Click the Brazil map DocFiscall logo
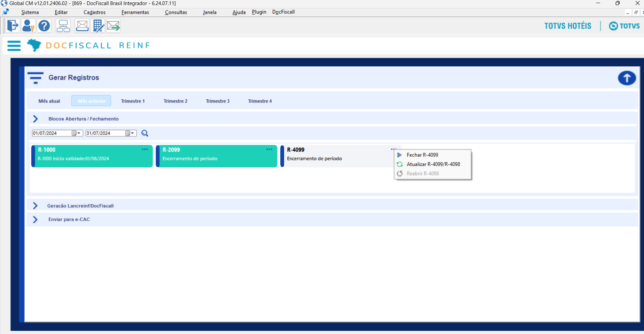The width and height of the screenshot is (644, 334). coord(34,45)
